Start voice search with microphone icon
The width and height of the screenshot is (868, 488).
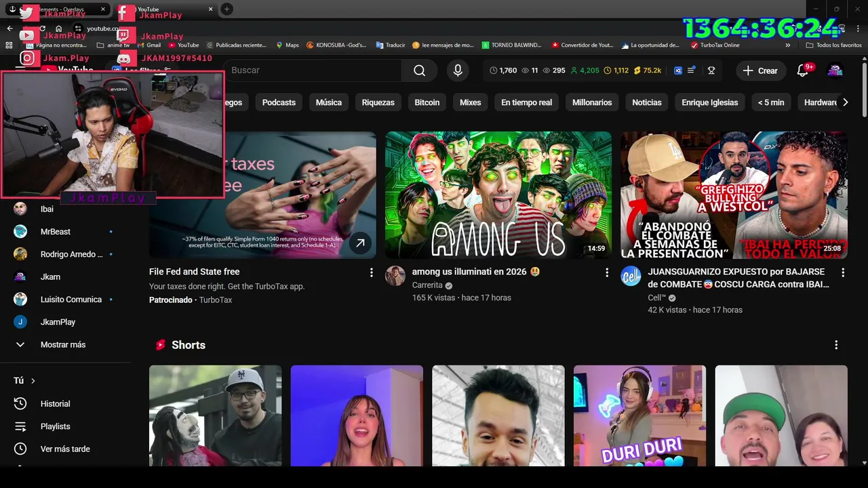458,70
